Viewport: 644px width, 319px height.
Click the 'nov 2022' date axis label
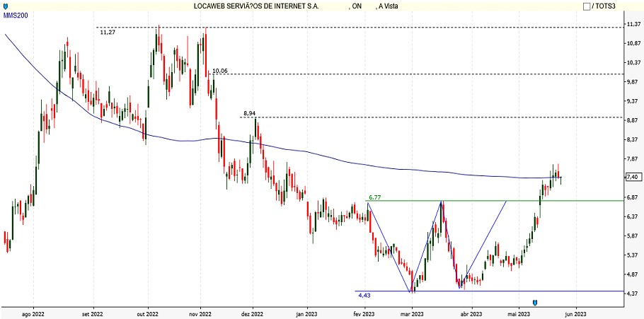pos(201,312)
